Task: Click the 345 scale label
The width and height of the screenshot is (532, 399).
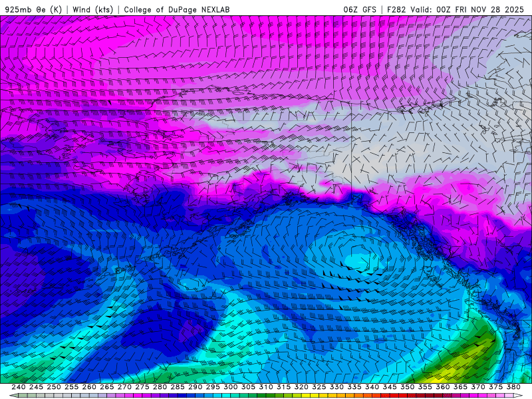Action: (x=390, y=387)
